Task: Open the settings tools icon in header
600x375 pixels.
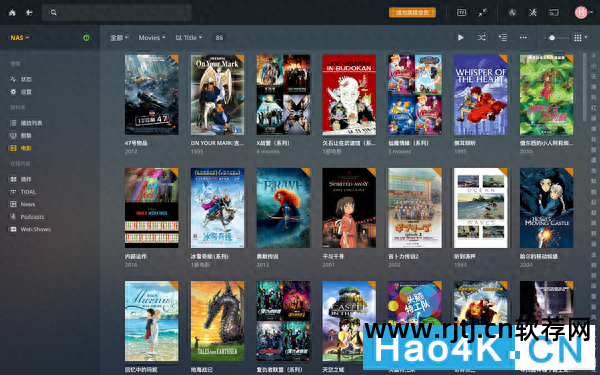Action: coord(533,13)
